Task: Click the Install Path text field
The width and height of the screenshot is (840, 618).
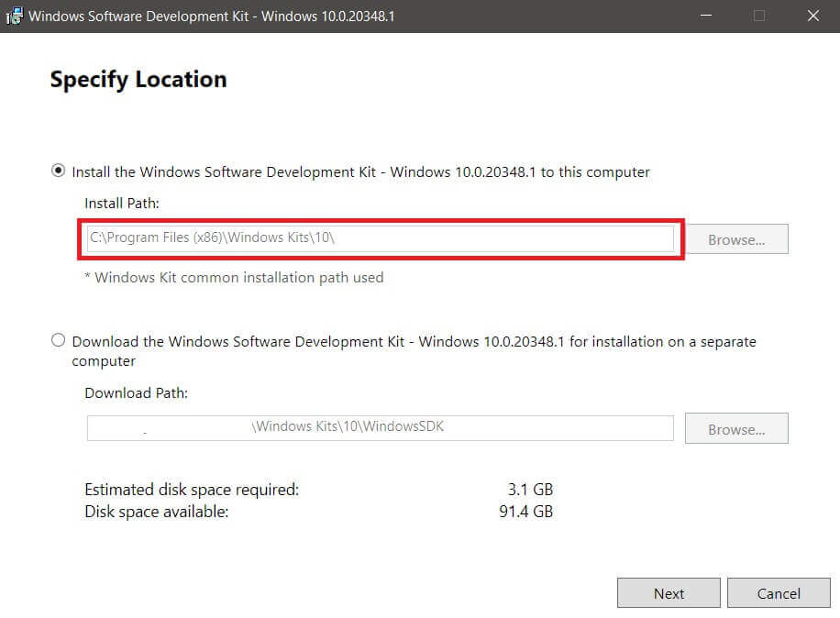Action: [x=380, y=238]
